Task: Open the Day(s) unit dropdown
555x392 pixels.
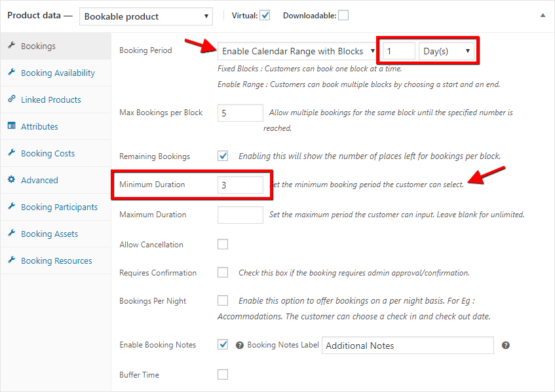Action: [x=446, y=51]
